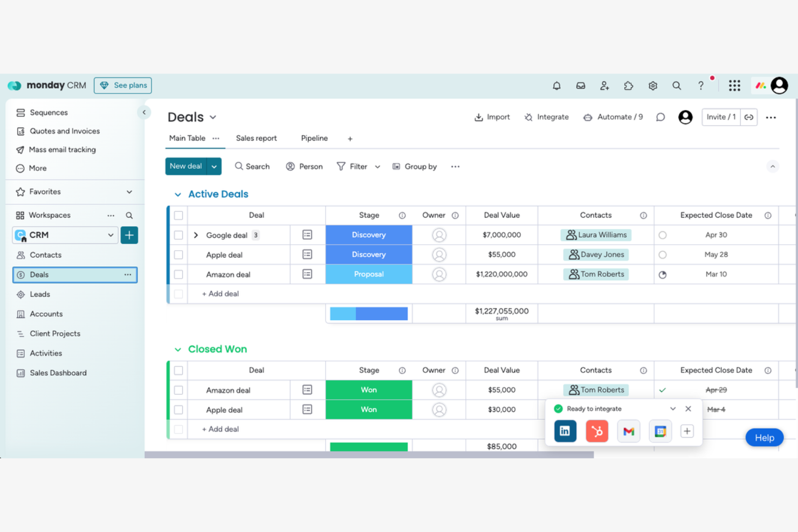Image resolution: width=798 pixels, height=532 pixels.
Task: Open notifications from the bell icon
Action: coord(556,85)
